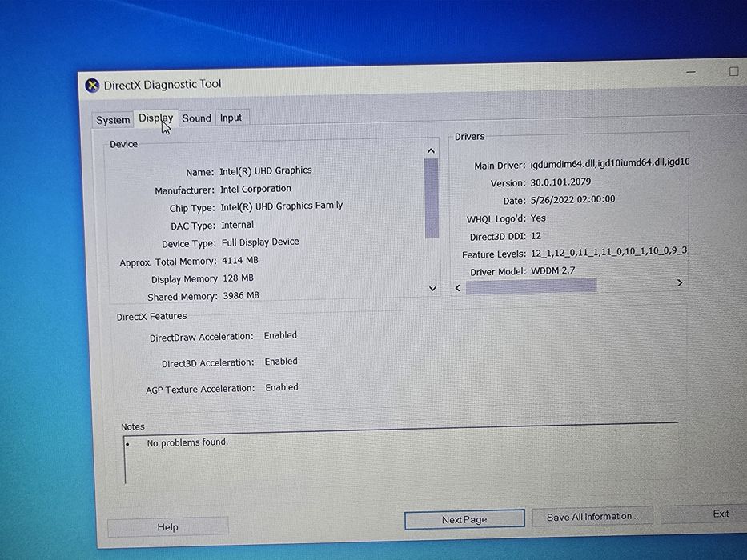Click the Help button
Viewport: 747px width, 560px height.
pyautogui.click(x=167, y=526)
